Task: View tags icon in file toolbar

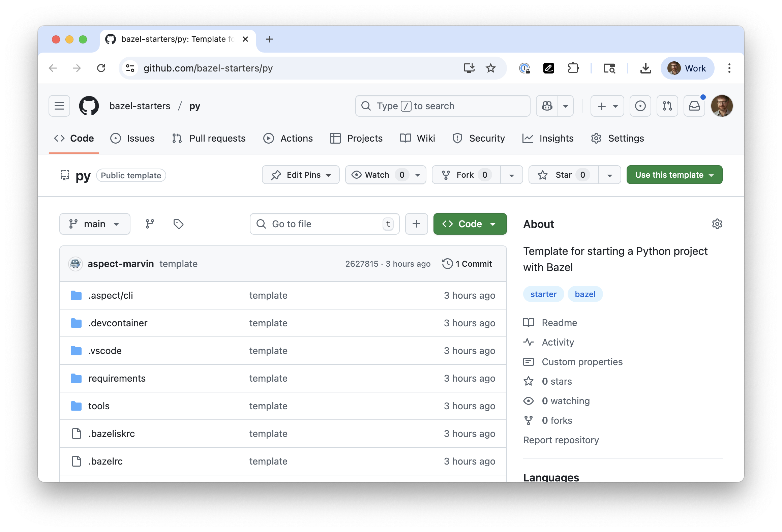Action: tap(178, 224)
